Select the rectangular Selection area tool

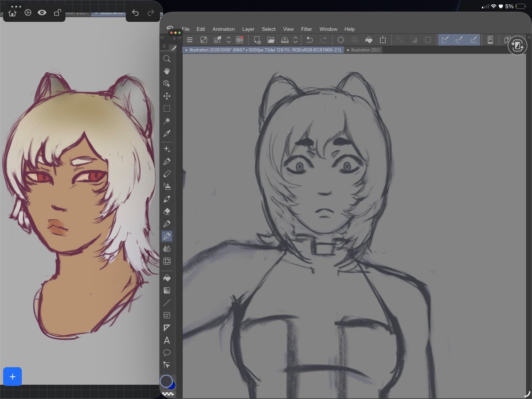[167, 109]
